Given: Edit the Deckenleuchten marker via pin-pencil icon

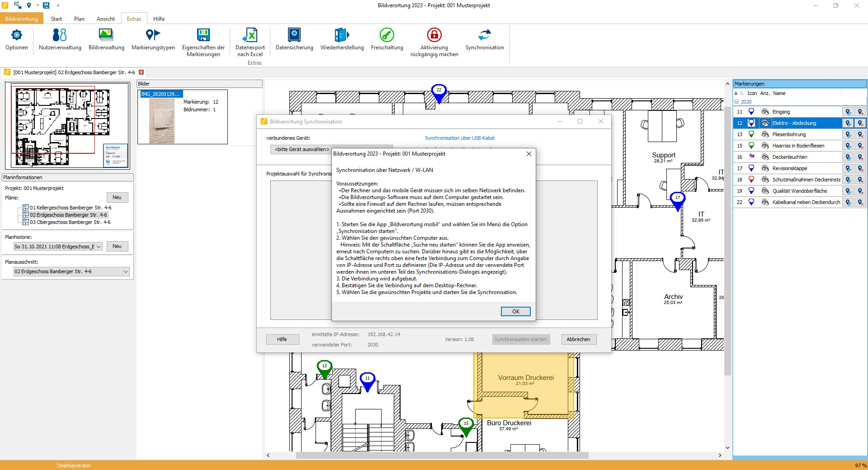Looking at the screenshot, I should pos(848,157).
